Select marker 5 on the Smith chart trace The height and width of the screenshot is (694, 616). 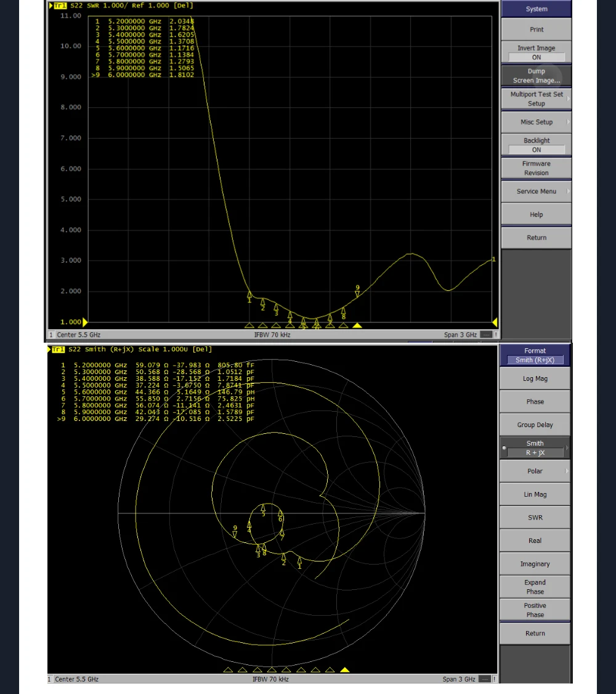click(263, 510)
